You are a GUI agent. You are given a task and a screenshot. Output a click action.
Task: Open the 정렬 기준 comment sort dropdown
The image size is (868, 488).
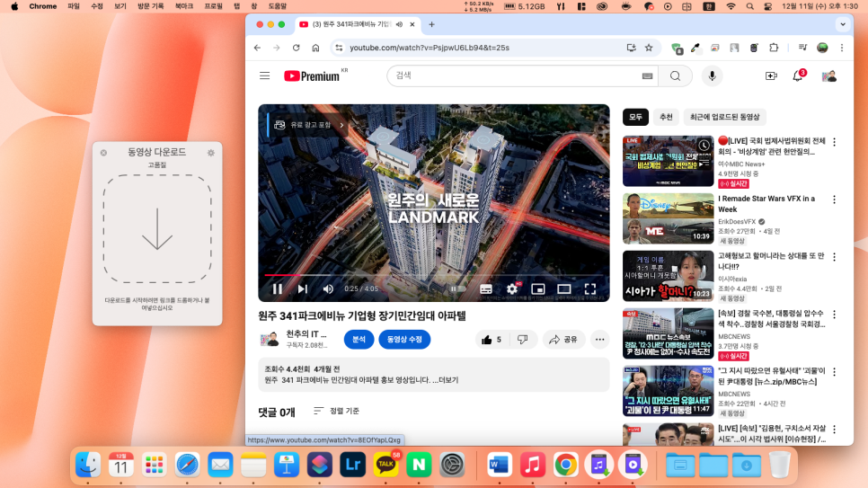coord(337,411)
